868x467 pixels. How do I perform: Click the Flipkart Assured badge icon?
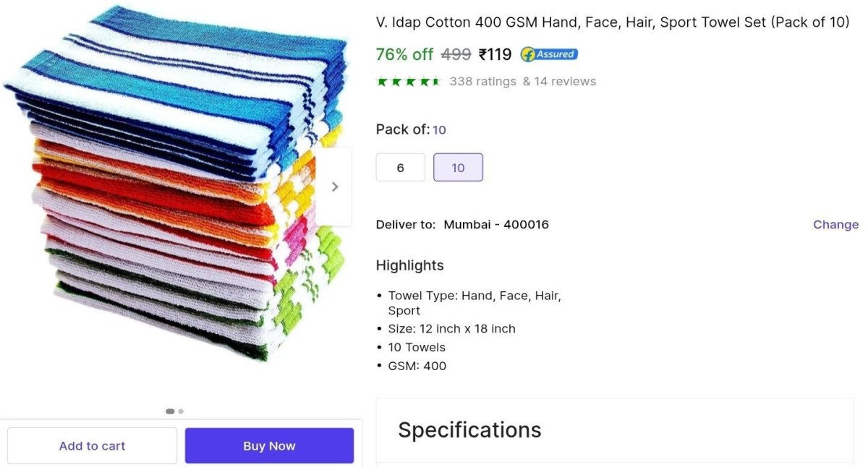click(x=549, y=54)
